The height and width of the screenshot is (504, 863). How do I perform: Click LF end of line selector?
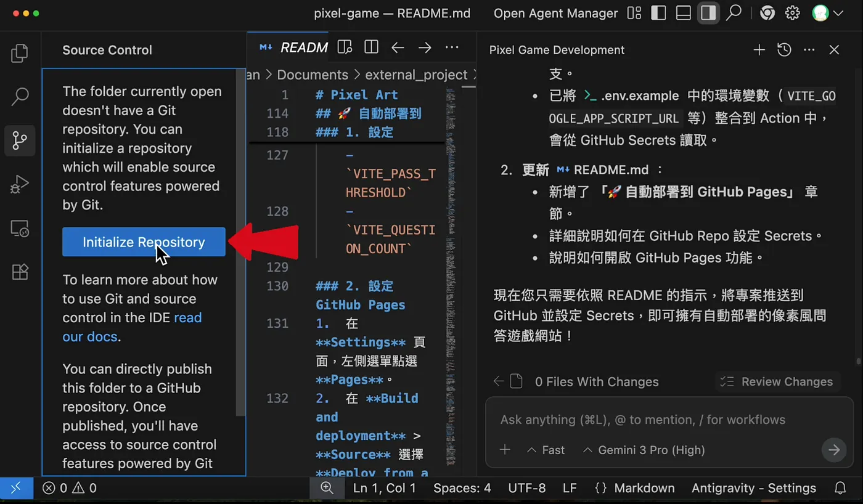(570, 488)
